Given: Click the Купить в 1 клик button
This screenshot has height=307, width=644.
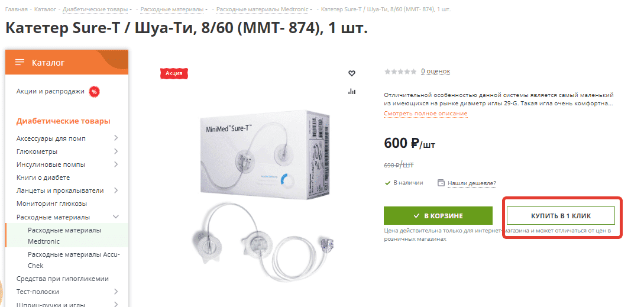Looking at the screenshot, I should (561, 216).
